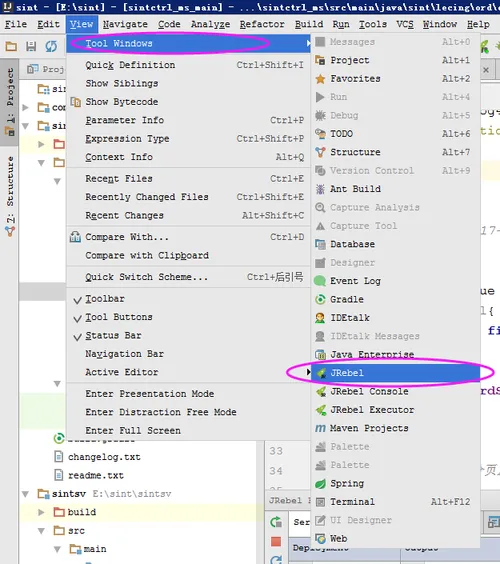The width and height of the screenshot is (500, 564).
Task: Select TODO in Tool Windows submenu
Action: coord(396,134)
